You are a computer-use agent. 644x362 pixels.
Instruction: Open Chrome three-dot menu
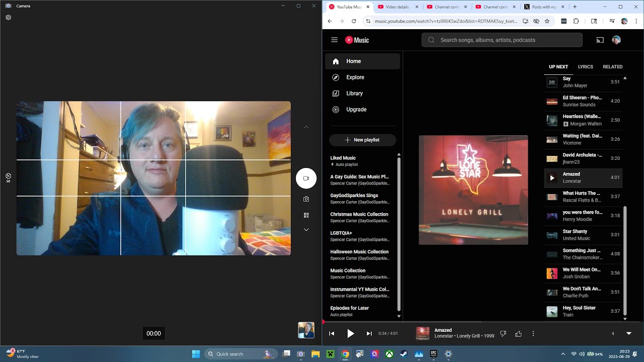(636, 21)
